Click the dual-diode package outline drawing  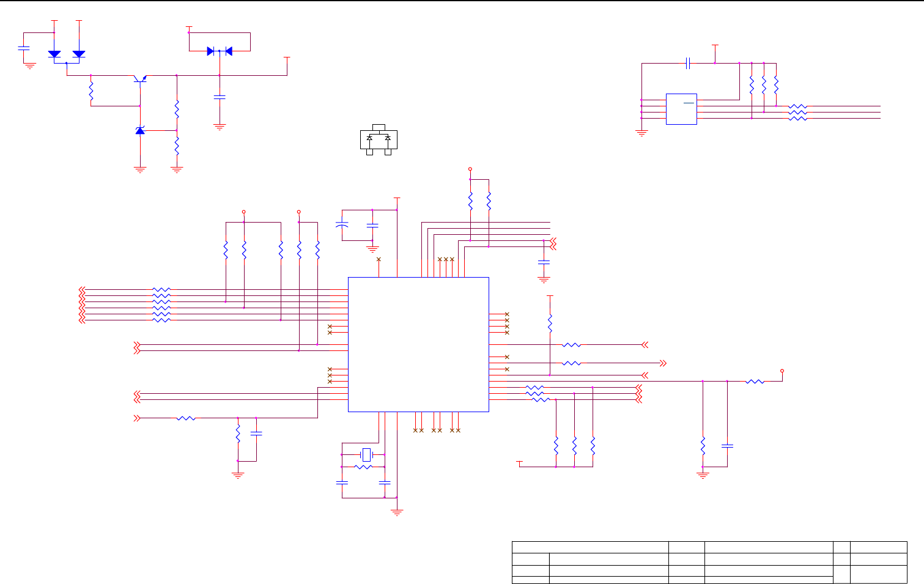[379, 139]
